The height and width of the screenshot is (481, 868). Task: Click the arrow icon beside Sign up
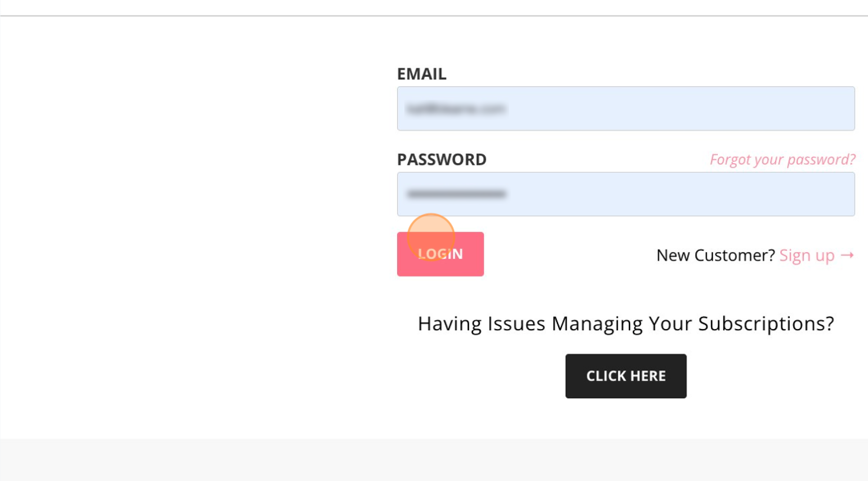coord(847,255)
